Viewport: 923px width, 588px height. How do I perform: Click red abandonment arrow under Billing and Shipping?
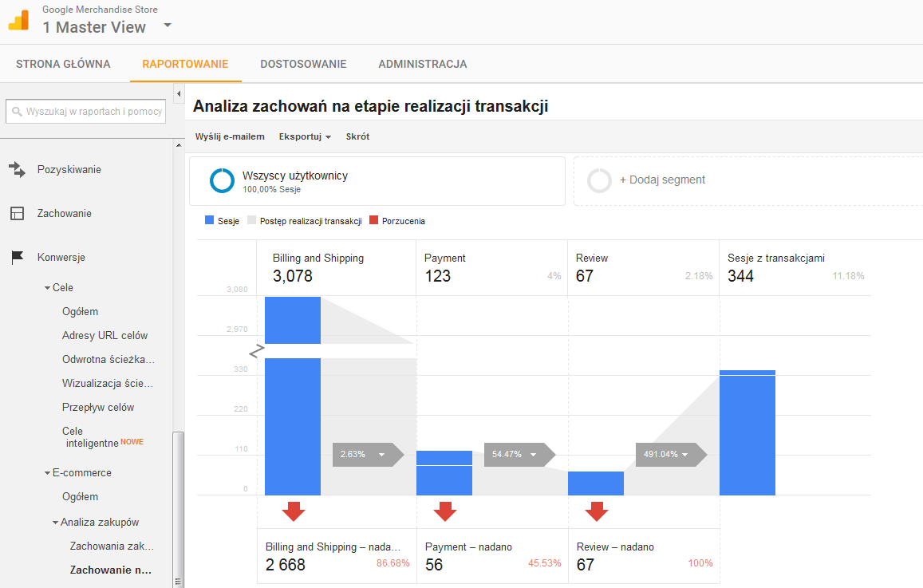[293, 511]
